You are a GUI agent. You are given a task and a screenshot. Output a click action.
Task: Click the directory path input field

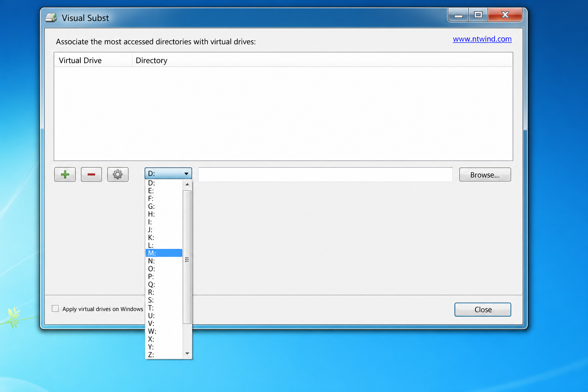coord(325,175)
